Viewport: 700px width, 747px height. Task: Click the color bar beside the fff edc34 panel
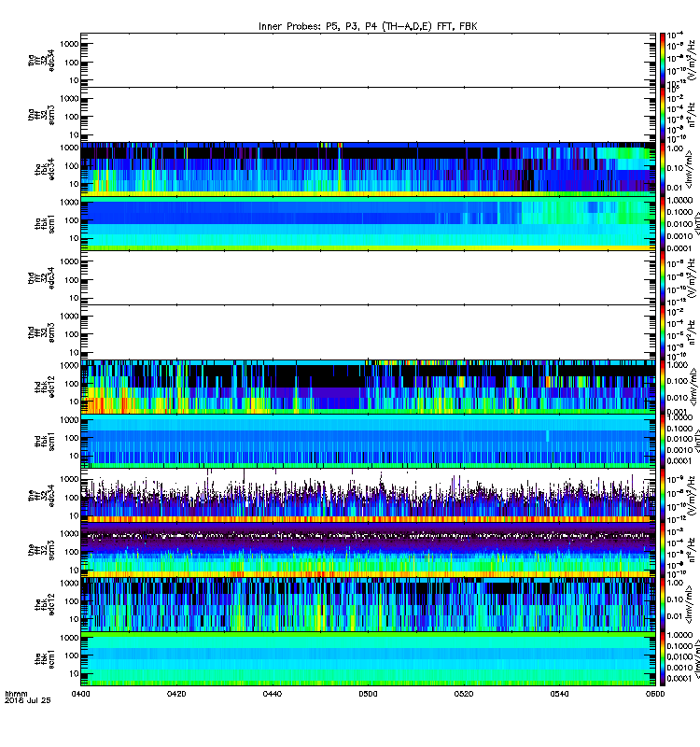click(663, 496)
